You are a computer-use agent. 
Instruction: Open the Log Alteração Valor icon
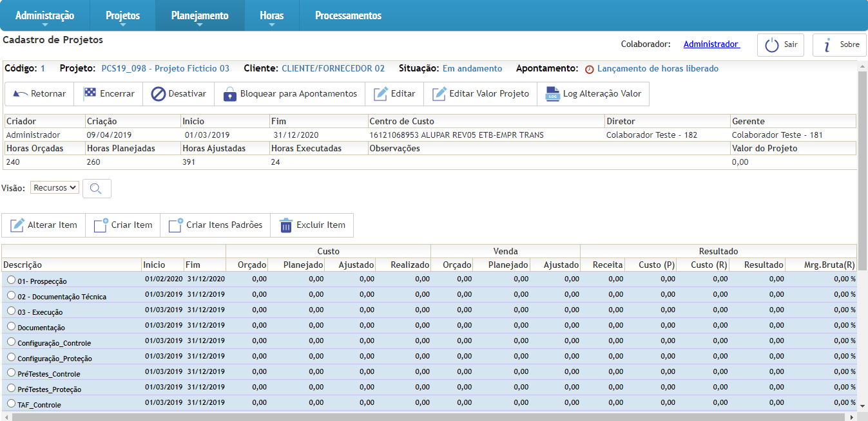552,94
